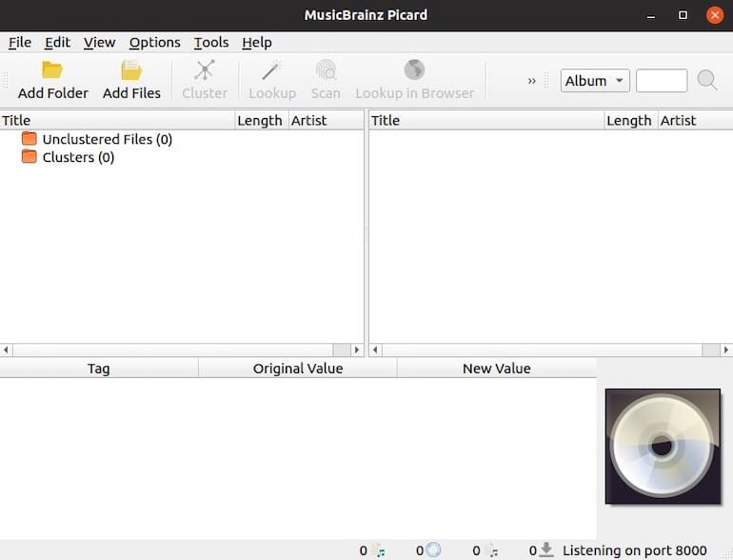Open the Album search type dropdown

pyautogui.click(x=595, y=80)
